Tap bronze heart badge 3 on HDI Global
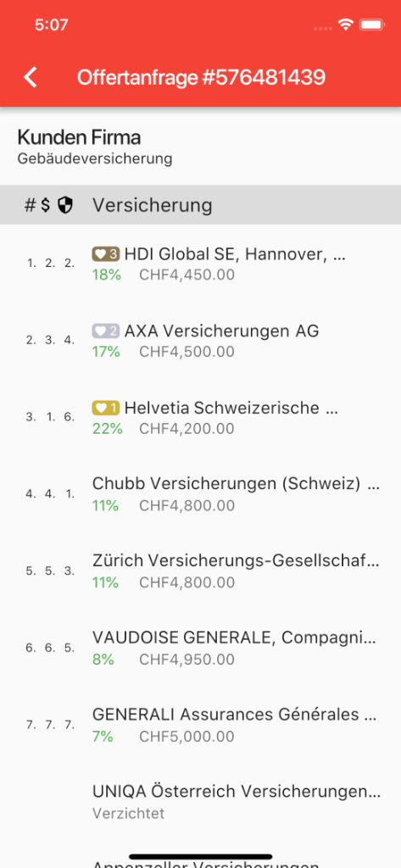Image resolution: width=401 pixels, height=868 pixels. pos(105,254)
